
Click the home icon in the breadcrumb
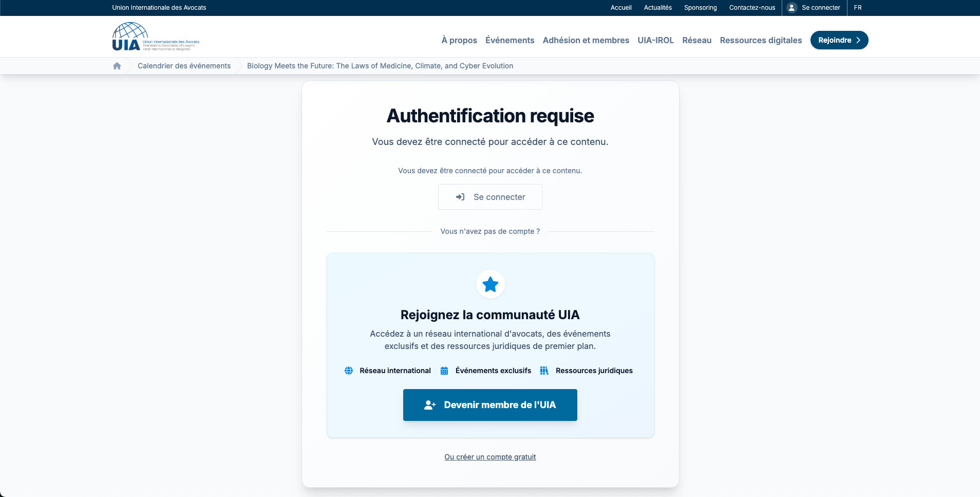tap(117, 66)
